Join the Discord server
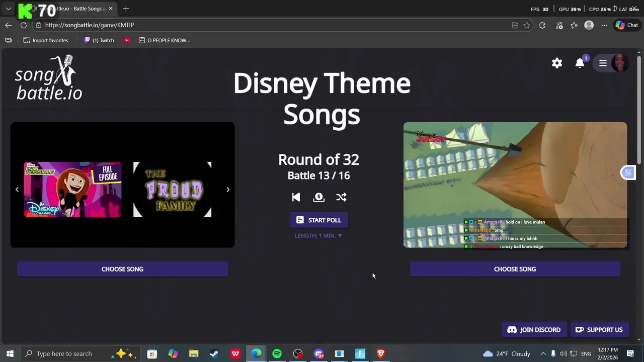The image size is (644, 362). click(x=534, y=330)
